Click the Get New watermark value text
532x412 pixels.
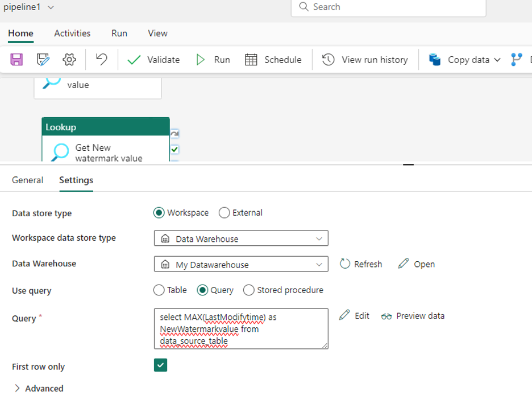[109, 153]
